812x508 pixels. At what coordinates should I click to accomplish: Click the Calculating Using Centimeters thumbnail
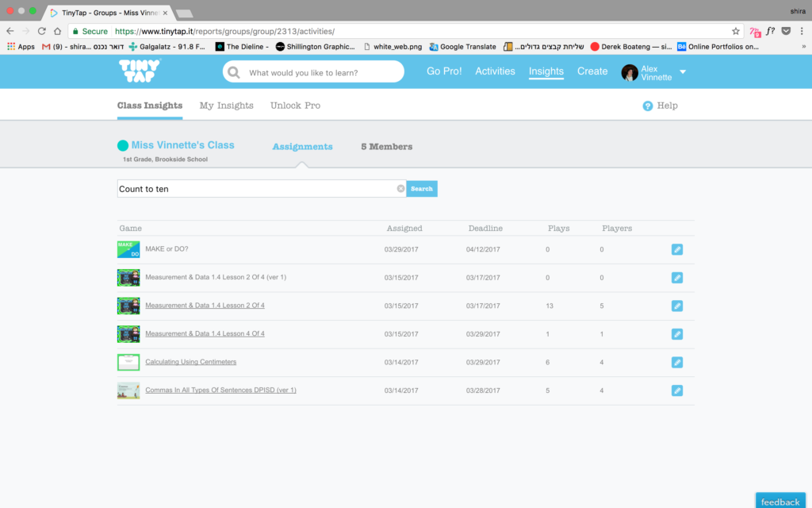tap(128, 362)
